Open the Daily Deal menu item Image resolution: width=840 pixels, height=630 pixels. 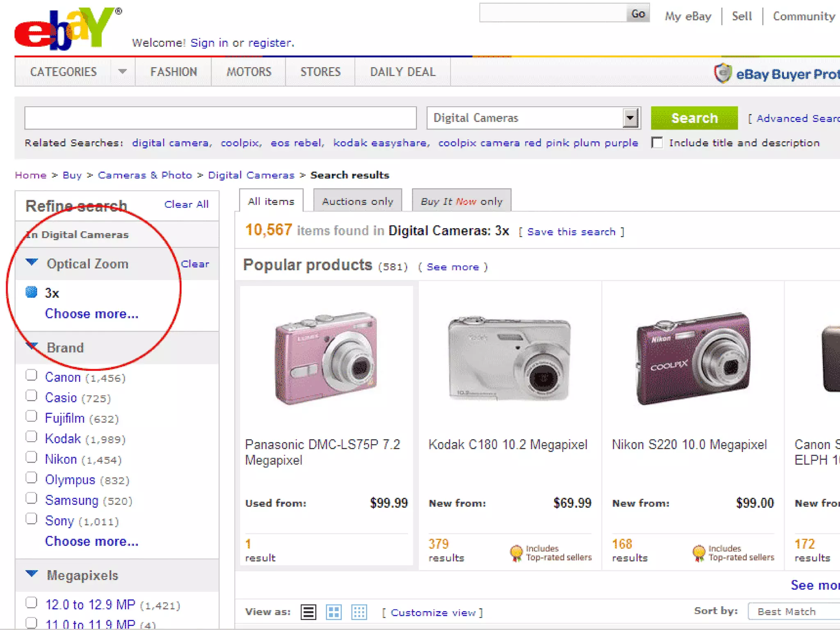pos(402,72)
